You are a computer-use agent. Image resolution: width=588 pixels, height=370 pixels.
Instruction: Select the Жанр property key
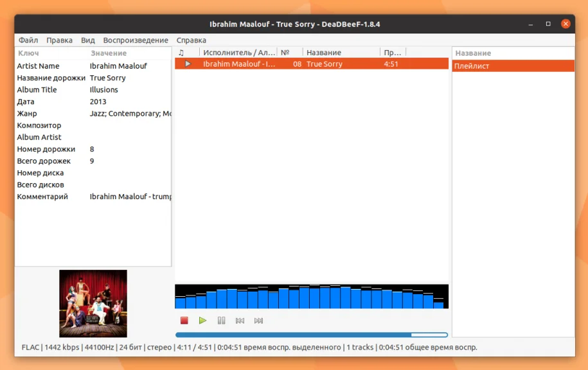tap(26, 114)
